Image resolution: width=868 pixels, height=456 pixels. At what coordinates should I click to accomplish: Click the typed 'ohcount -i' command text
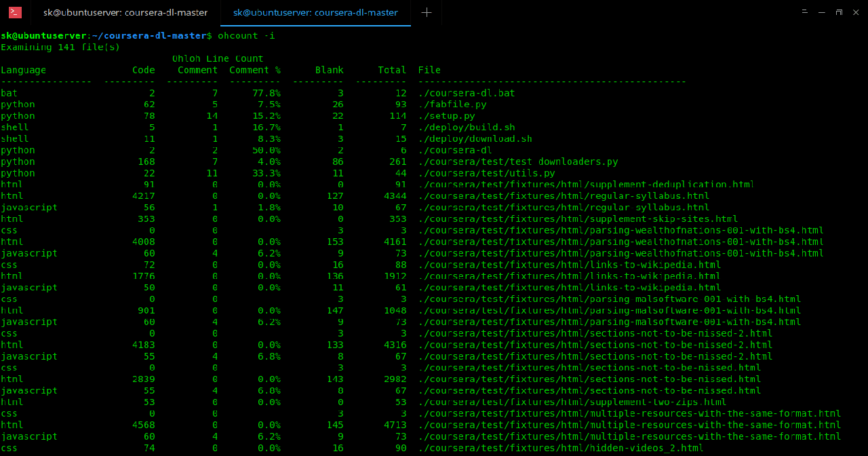[245, 35]
